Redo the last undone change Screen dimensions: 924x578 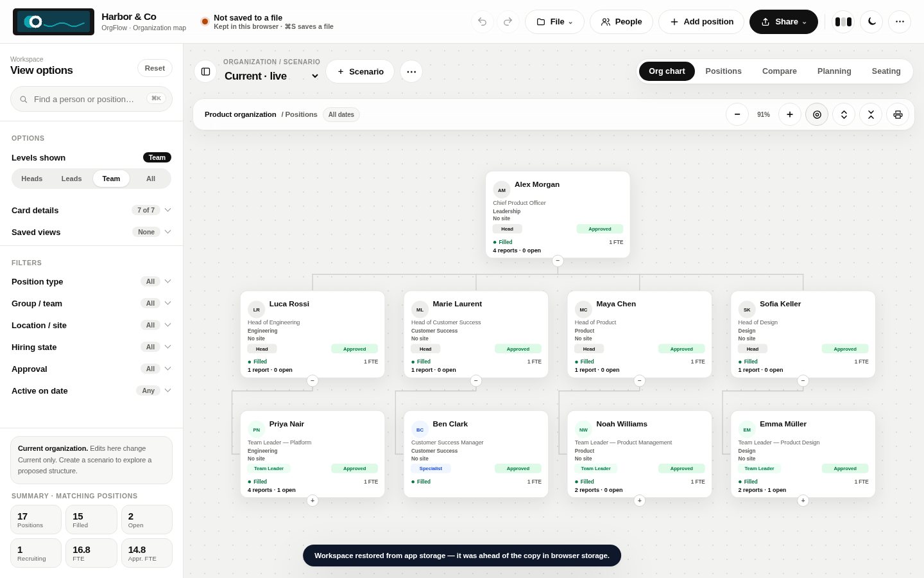coord(508,22)
